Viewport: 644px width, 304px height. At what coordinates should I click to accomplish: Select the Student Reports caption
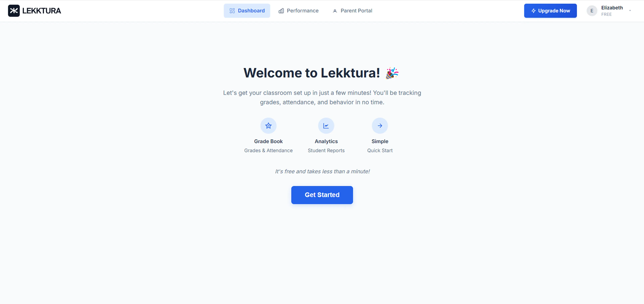(x=326, y=150)
